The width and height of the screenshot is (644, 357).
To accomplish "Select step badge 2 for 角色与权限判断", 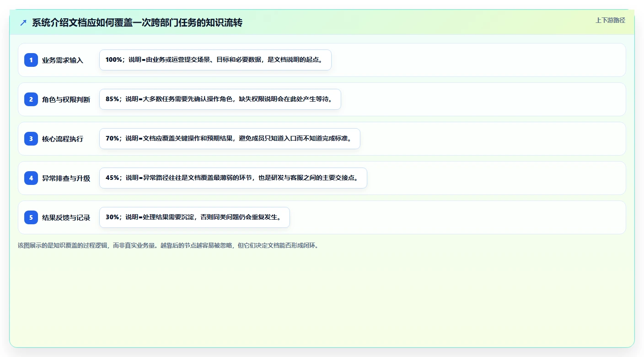I will pos(31,99).
